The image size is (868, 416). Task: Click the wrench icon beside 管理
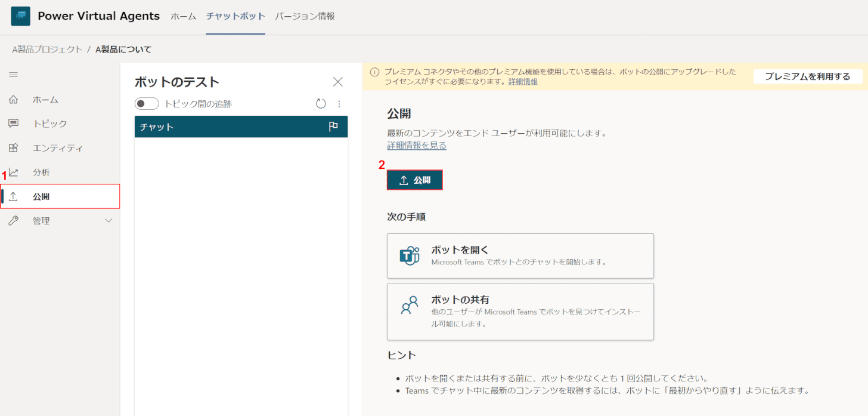tap(13, 221)
